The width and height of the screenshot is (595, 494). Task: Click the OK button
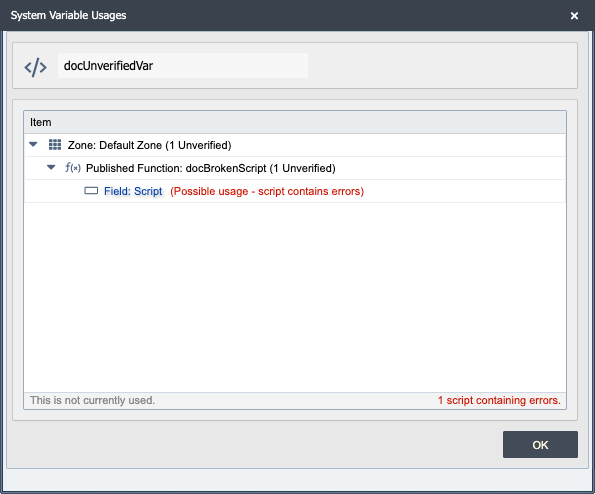[540, 444]
